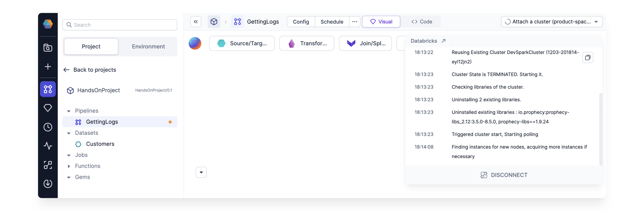Click the plus icon to create something new
The width and height of the screenshot is (644, 211).
[48, 67]
